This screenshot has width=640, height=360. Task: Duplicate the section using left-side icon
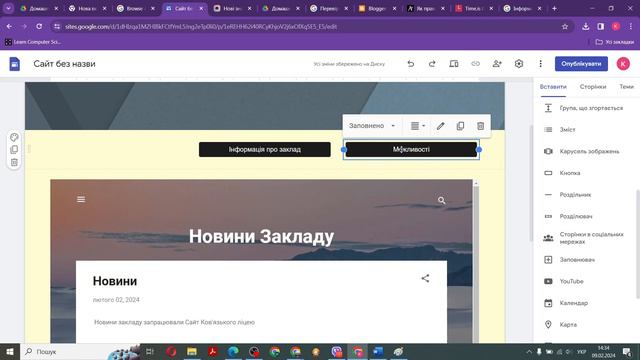point(14,150)
